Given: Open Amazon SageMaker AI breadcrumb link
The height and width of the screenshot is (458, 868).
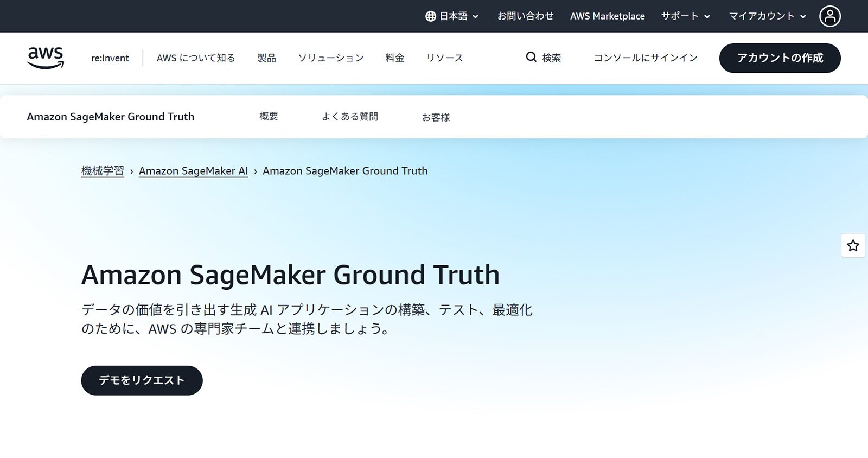Looking at the screenshot, I should [193, 171].
